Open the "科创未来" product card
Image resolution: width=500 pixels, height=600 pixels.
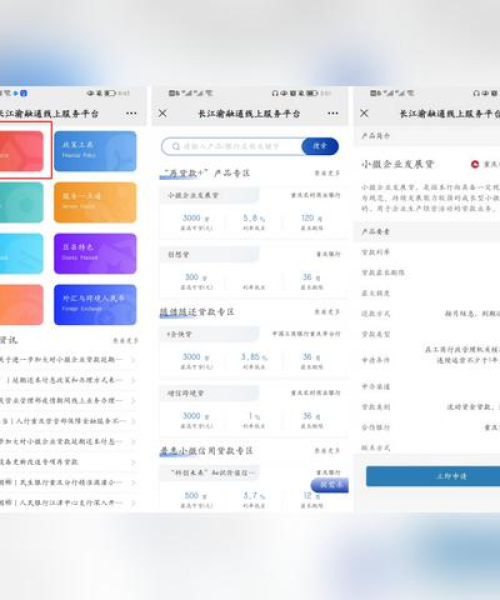pyautogui.click(x=253, y=488)
